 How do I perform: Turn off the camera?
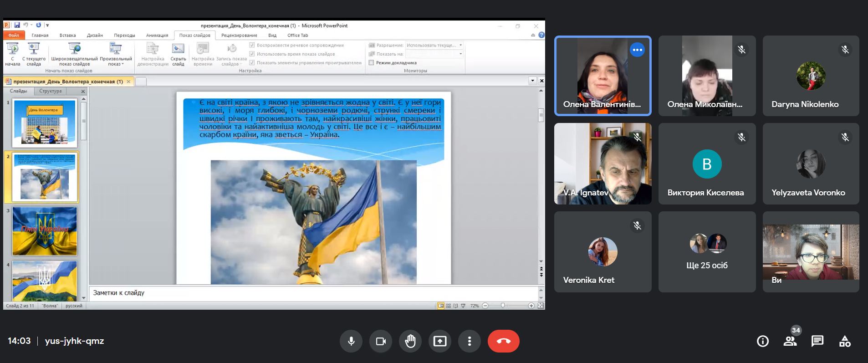click(x=381, y=341)
